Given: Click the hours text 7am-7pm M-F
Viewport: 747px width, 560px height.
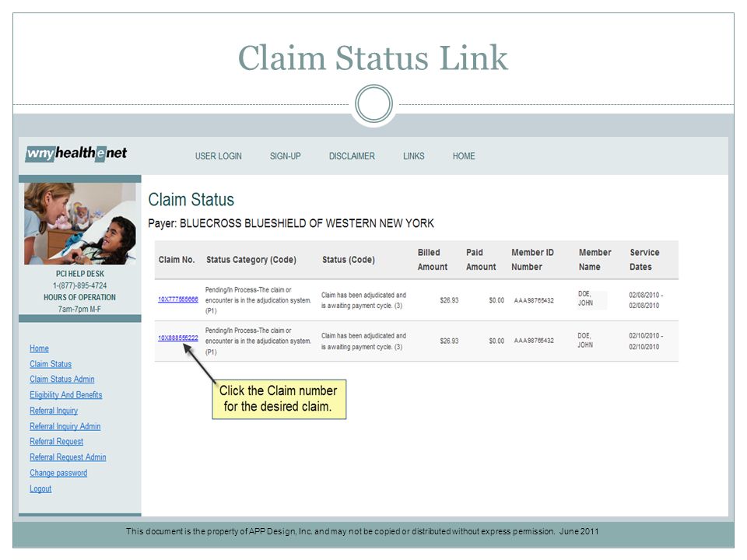Looking at the screenshot, I should click(x=79, y=309).
